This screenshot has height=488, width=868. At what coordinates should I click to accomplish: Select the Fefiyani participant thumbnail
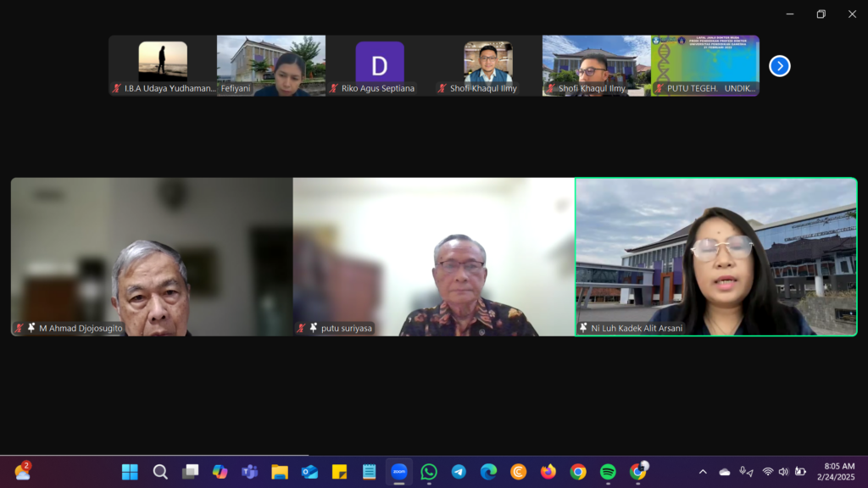point(271,65)
